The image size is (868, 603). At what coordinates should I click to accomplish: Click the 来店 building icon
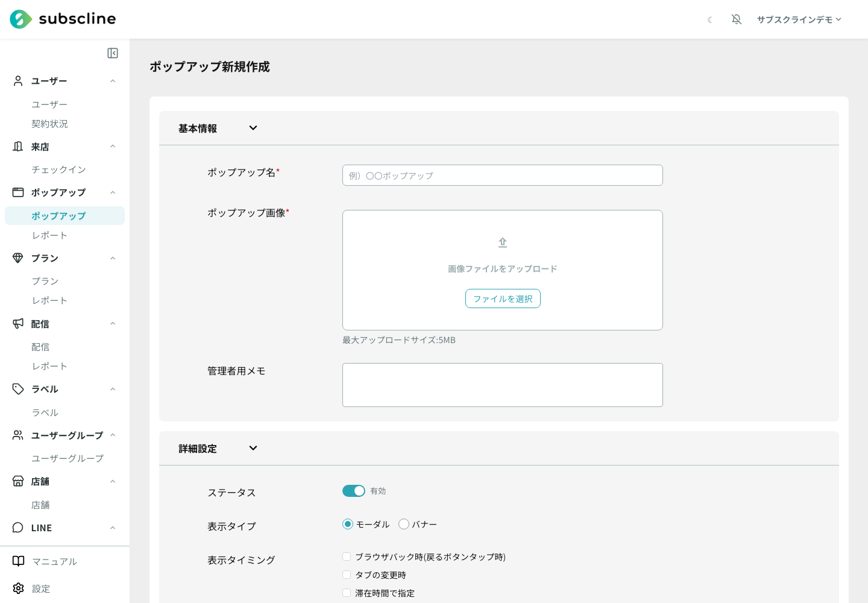pos(18,147)
